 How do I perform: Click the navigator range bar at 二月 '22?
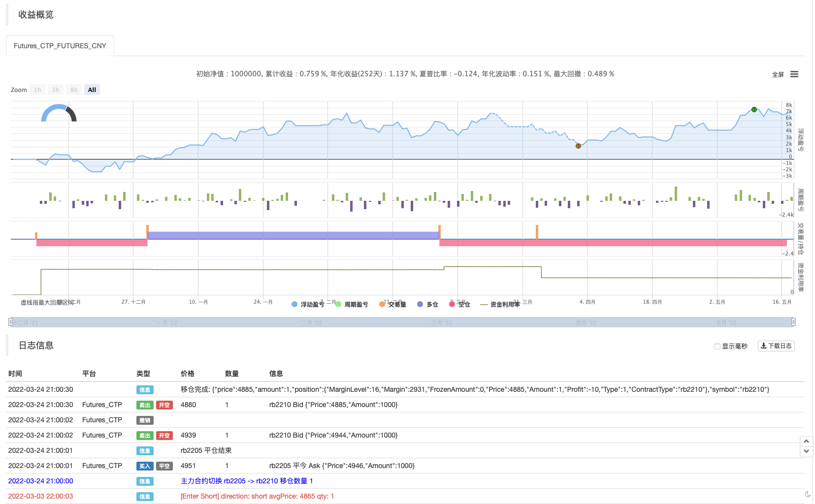[x=312, y=323]
